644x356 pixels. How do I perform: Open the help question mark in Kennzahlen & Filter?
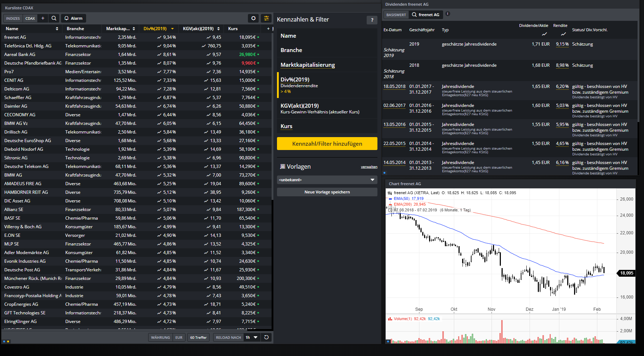point(372,20)
